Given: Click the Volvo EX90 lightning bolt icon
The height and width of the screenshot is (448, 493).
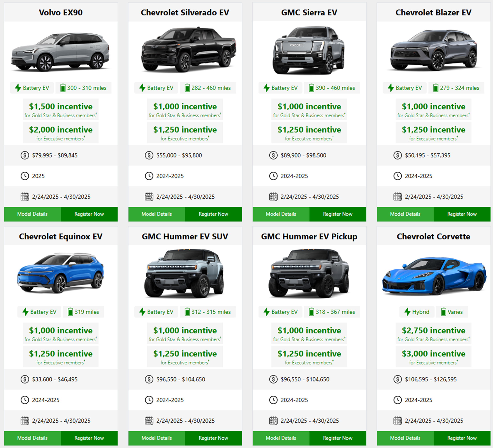Looking at the screenshot, I should pos(18,88).
